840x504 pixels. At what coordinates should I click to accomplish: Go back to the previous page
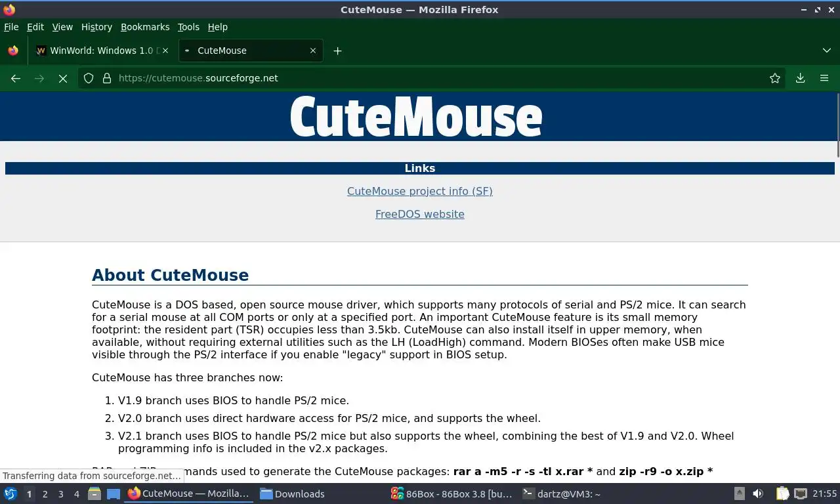pos(16,78)
